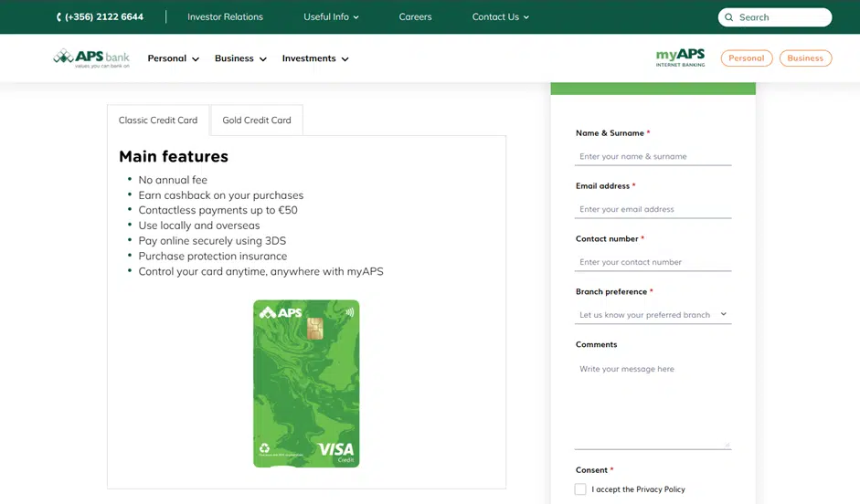Image resolution: width=860 pixels, height=504 pixels.
Task: Switch to the Classic Credit Card tab
Action: (x=158, y=120)
